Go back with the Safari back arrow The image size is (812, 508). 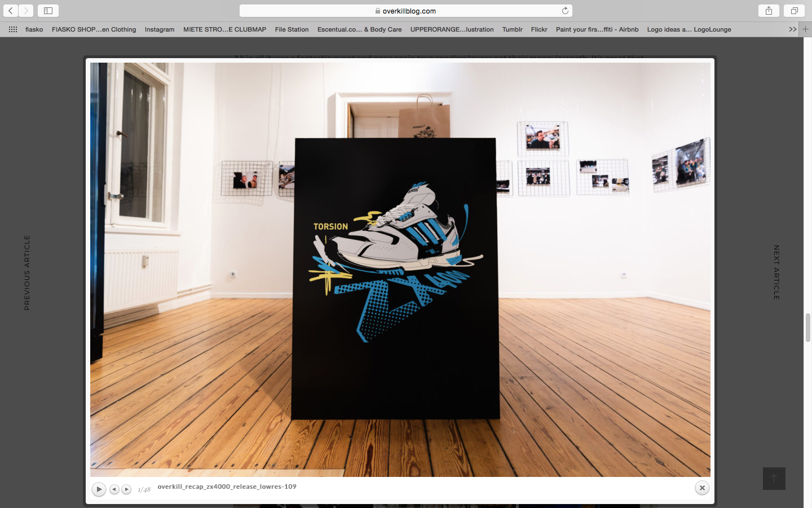coord(11,11)
